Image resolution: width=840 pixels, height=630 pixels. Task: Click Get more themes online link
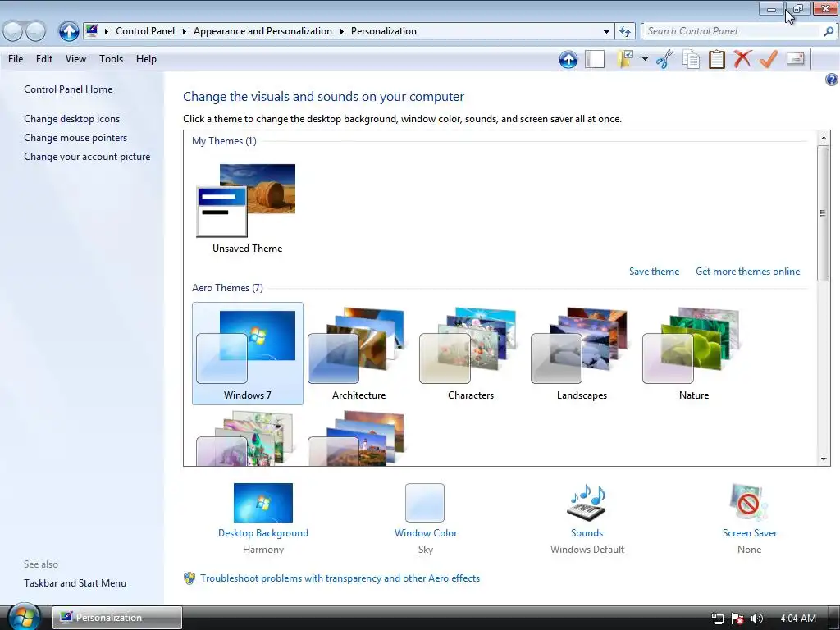click(x=747, y=271)
